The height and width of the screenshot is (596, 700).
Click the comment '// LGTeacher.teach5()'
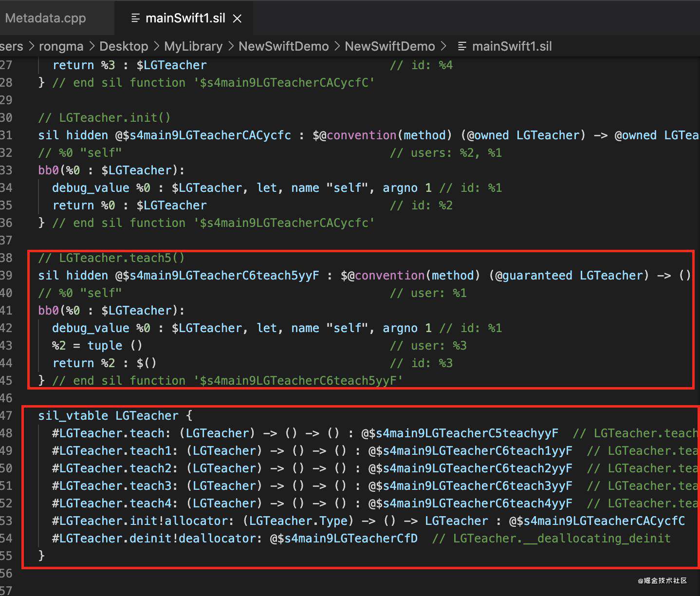(111, 258)
